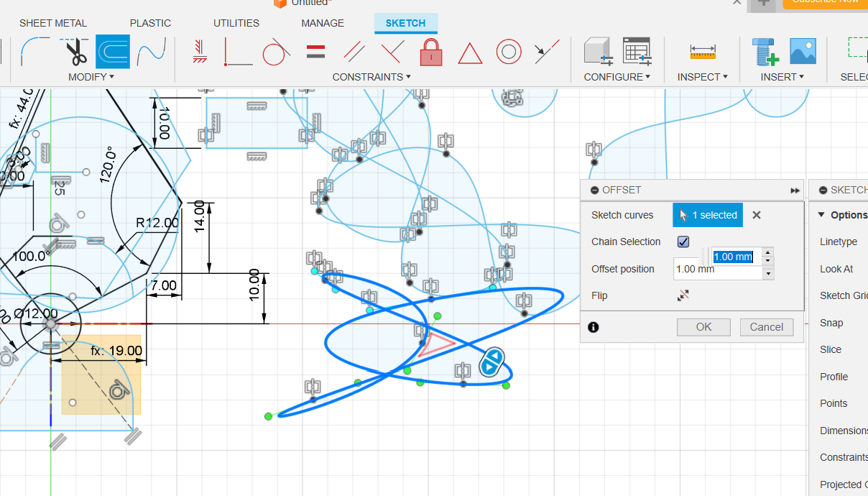Open the INSPECT dropdown menu
The width and height of the screenshot is (868, 496).
pyautogui.click(x=703, y=77)
